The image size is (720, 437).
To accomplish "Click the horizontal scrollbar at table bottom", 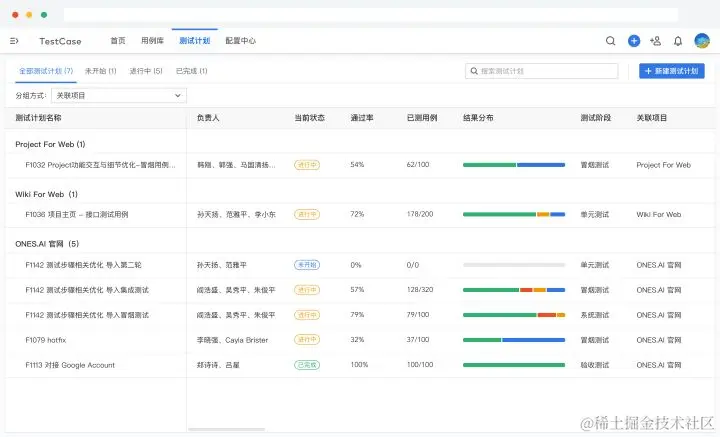I will click(x=227, y=430).
